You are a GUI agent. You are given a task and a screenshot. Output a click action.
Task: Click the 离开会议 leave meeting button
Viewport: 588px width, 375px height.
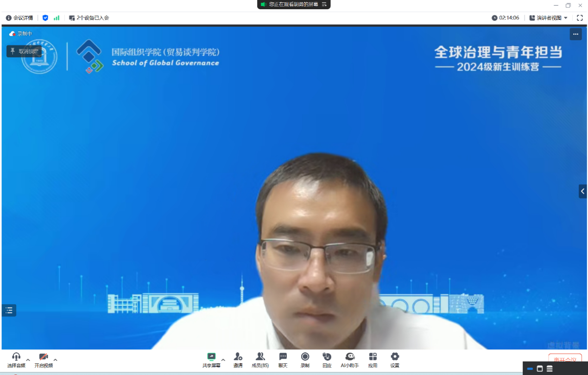[x=564, y=359]
